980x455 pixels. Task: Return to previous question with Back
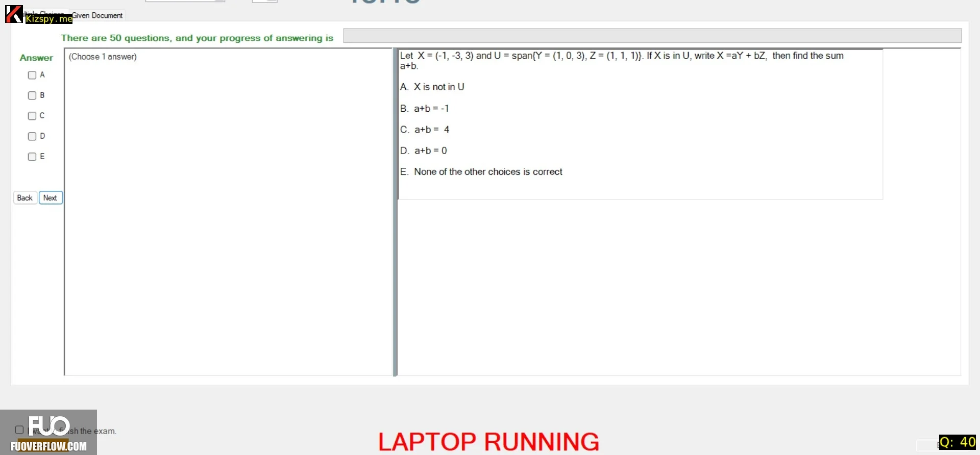click(x=25, y=198)
